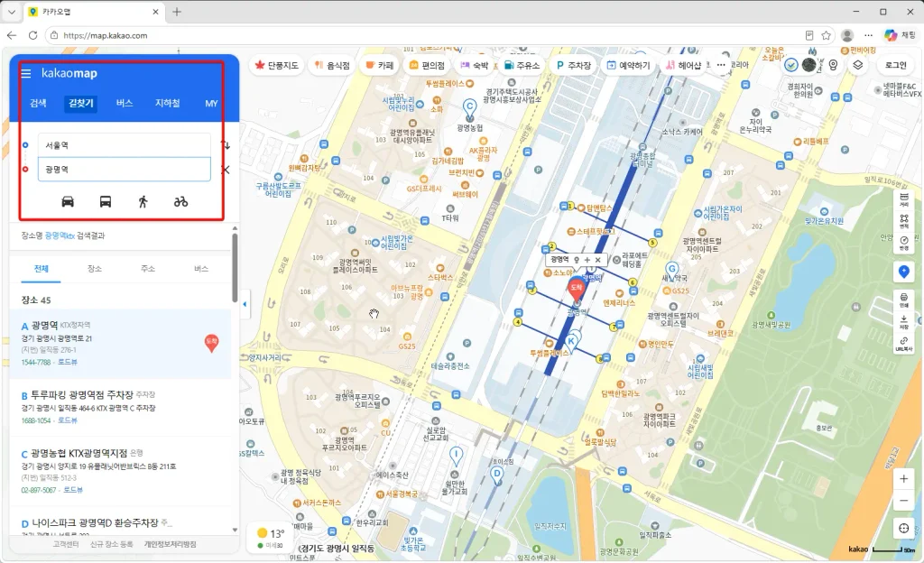Viewport: 924px width, 563px height.
Task: Toggle 음식점 category filter
Action: 332,65
